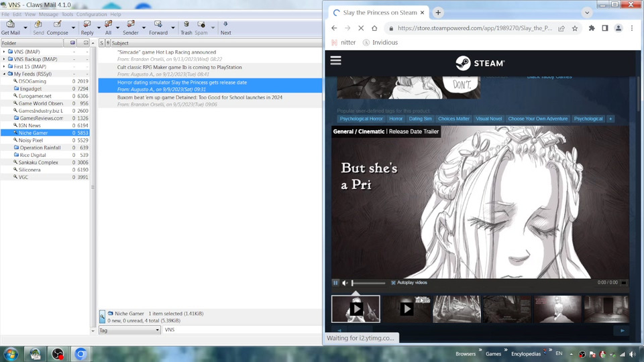Screen dimensions: 644x362
Task: Stop loading the Steam page
Action: 361,28
